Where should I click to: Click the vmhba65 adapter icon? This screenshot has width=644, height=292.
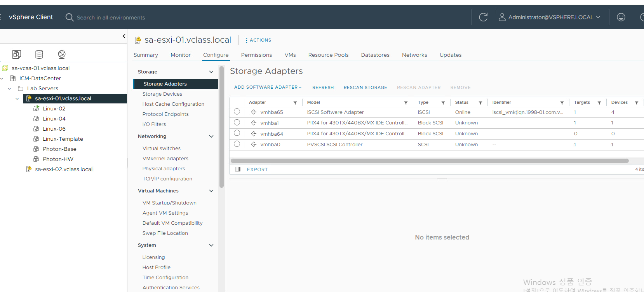point(254,112)
